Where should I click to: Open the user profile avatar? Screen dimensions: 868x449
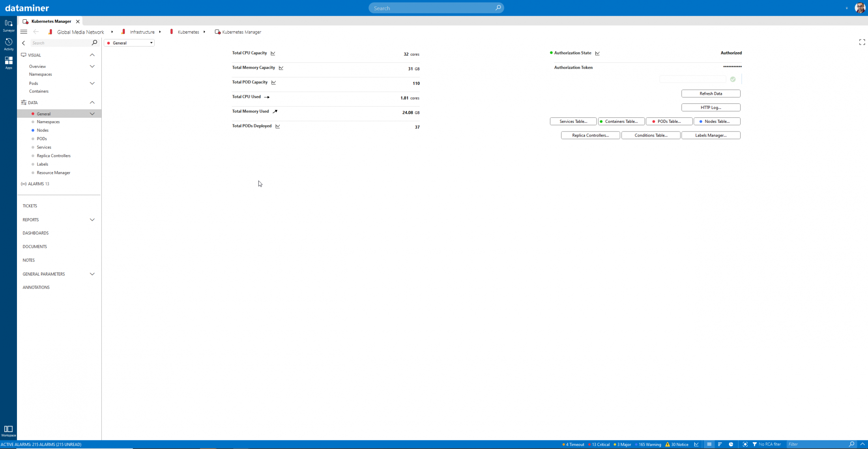coord(860,8)
